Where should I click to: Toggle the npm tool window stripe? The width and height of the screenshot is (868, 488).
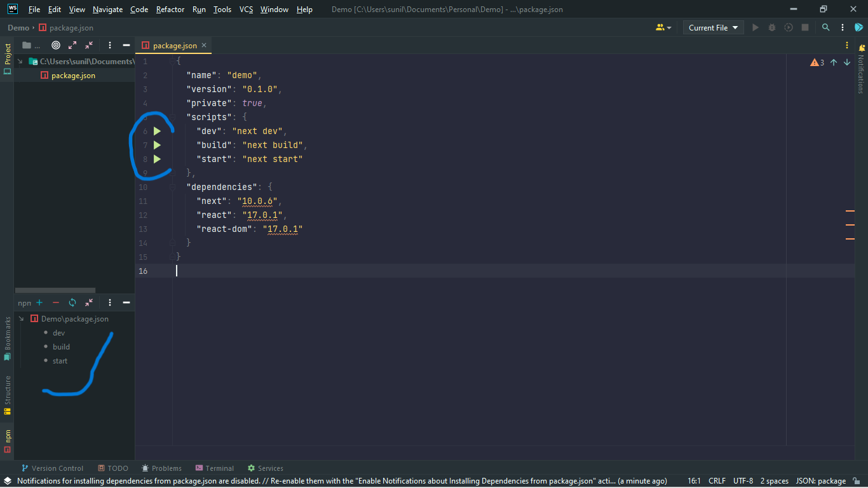click(x=7, y=440)
